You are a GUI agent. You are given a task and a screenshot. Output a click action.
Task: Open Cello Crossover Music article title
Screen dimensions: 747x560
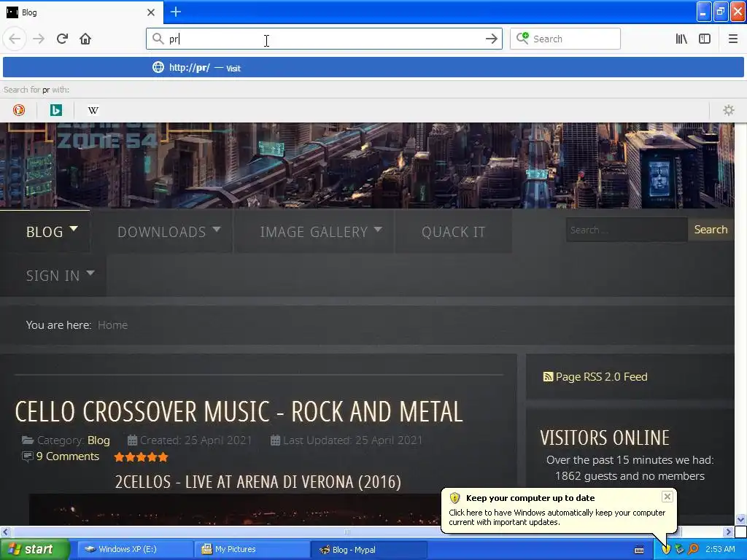239,411
